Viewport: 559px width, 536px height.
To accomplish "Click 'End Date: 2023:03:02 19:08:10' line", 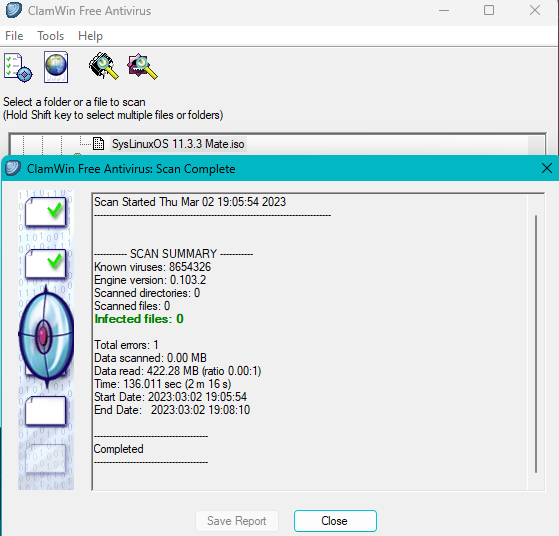I will [172, 410].
